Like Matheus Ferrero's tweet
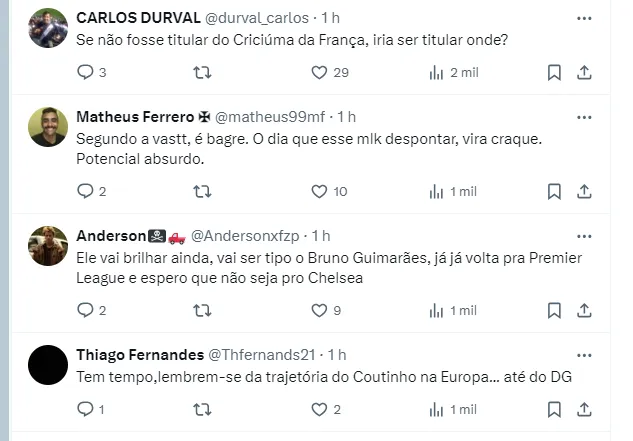633x441 pixels. (x=319, y=191)
